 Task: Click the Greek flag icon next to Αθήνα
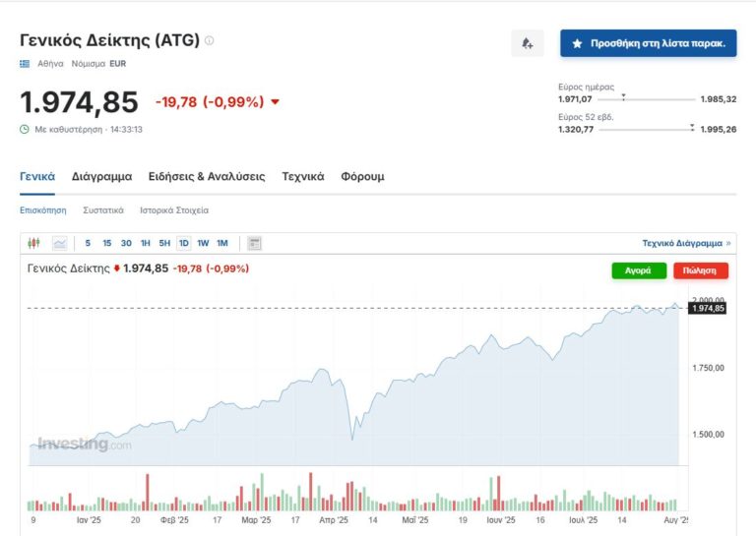25,64
